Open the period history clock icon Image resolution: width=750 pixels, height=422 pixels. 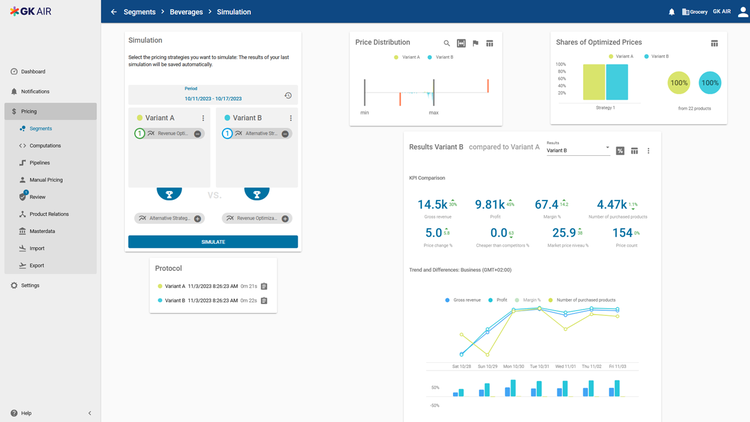pos(288,95)
